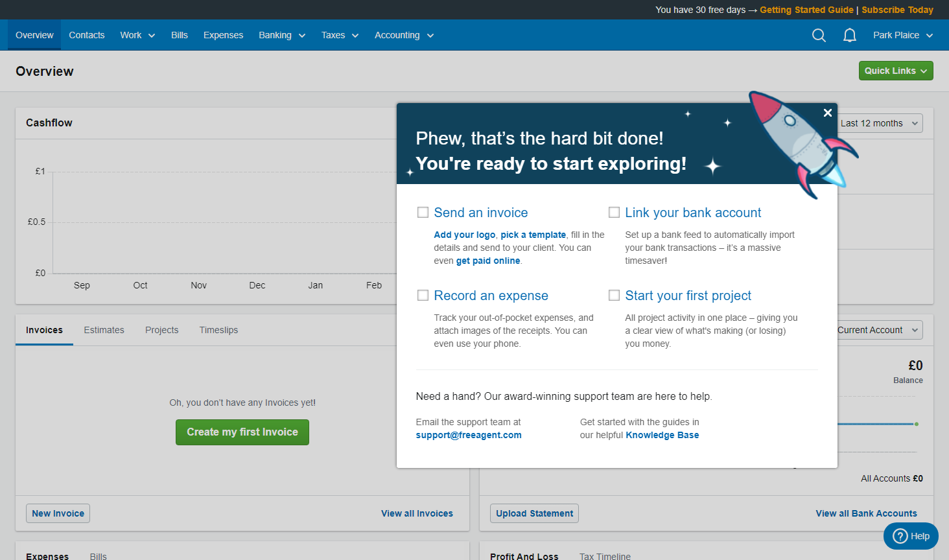
Task: Switch to the Estimates tab
Action: pos(104,330)
